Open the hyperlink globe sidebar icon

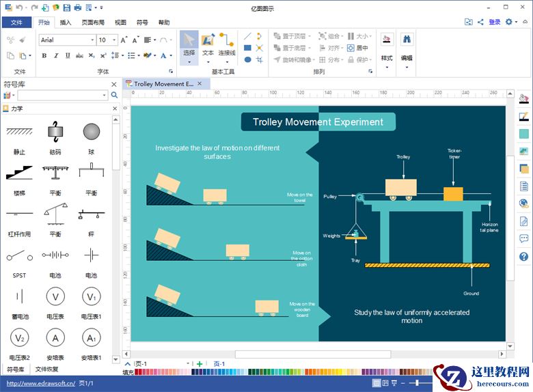[x=524, y=204]
